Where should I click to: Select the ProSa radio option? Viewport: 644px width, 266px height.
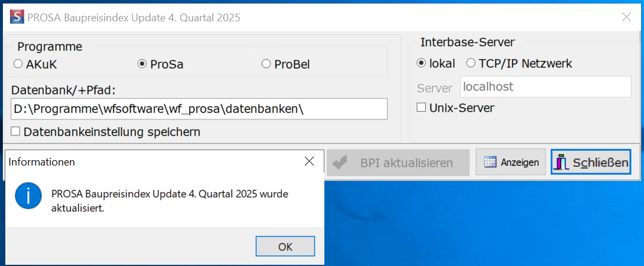click(x=142, y=64)
